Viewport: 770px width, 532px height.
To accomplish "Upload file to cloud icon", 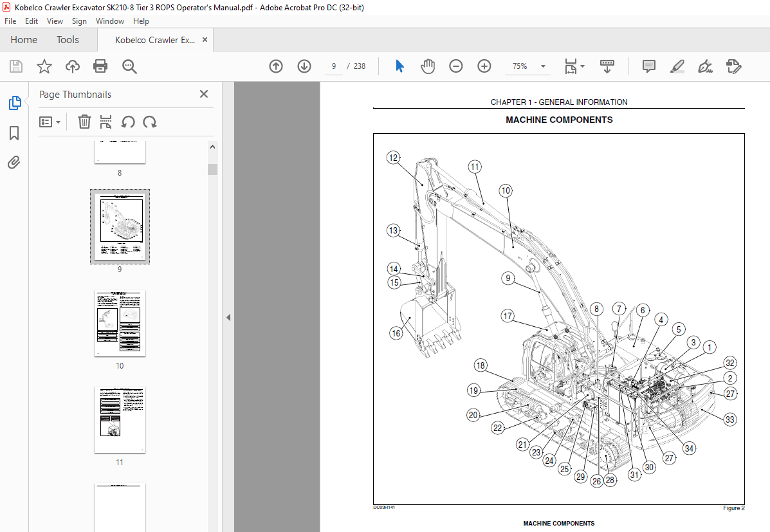I will [x=73, y=66].
